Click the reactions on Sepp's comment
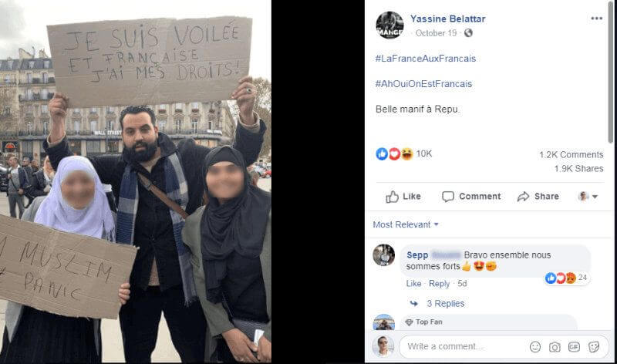The height and width of the screenshot is (364, 617). coord(566,278)
